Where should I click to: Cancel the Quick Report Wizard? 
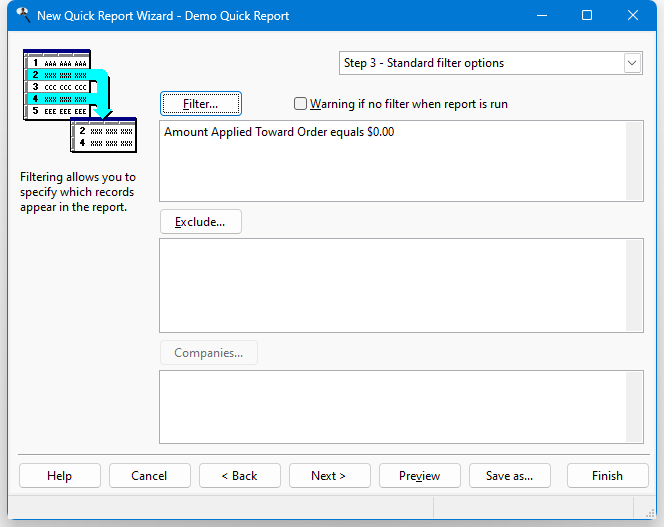click(149, 476)
